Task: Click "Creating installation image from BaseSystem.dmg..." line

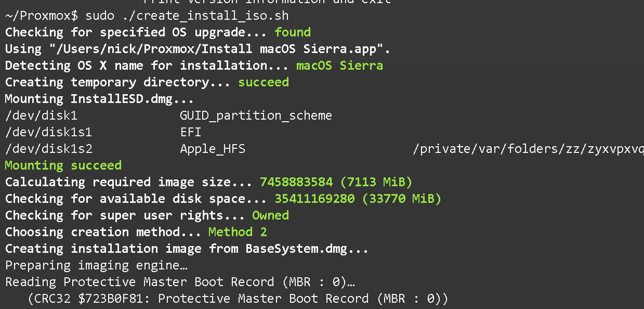Action: coord(187,249)
